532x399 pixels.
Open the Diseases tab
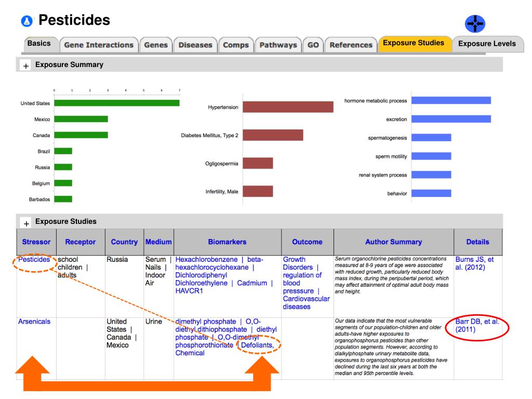[195, 45]
